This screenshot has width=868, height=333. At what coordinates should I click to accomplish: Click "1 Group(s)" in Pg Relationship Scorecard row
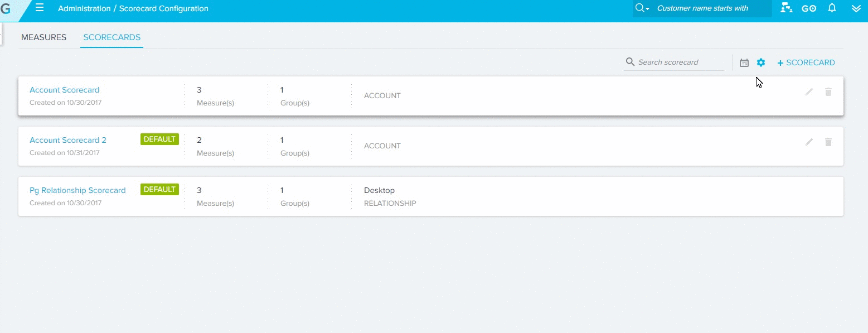tap(295, 196)
